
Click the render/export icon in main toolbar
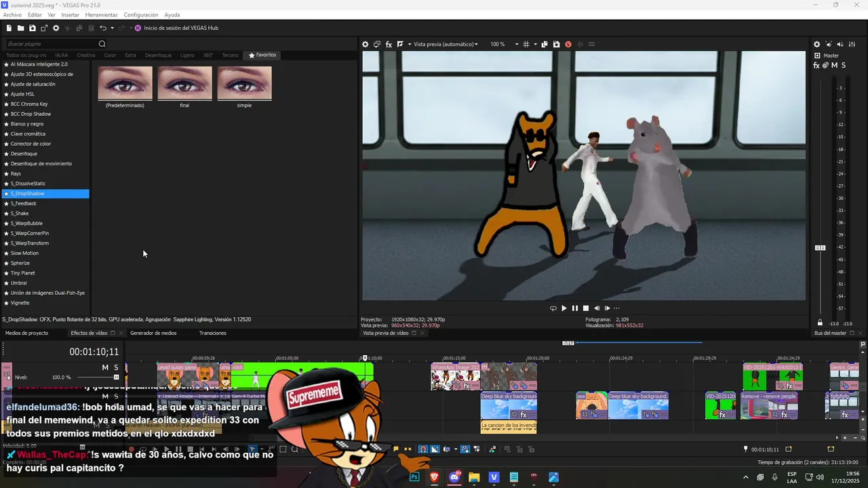(44, 28)
